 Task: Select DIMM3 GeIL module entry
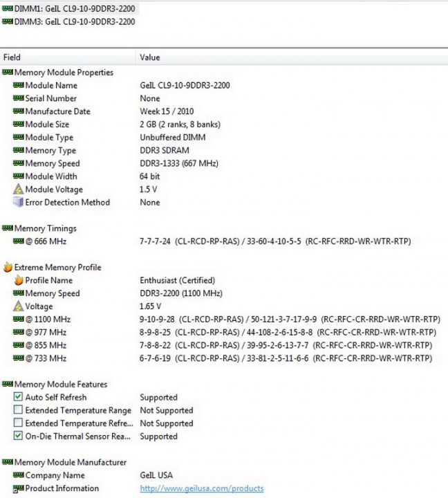point(69,21)
